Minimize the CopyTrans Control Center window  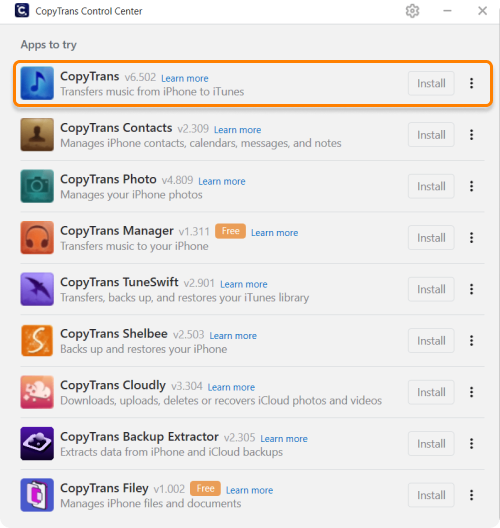(x=447, y=11)
